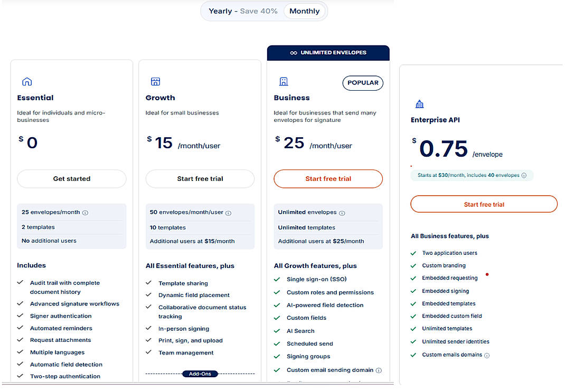This screenshot has width=565, height=392.
Task: Click the UNLIMITED ENVELOPES banner
Action: click(x=328, y=53)
